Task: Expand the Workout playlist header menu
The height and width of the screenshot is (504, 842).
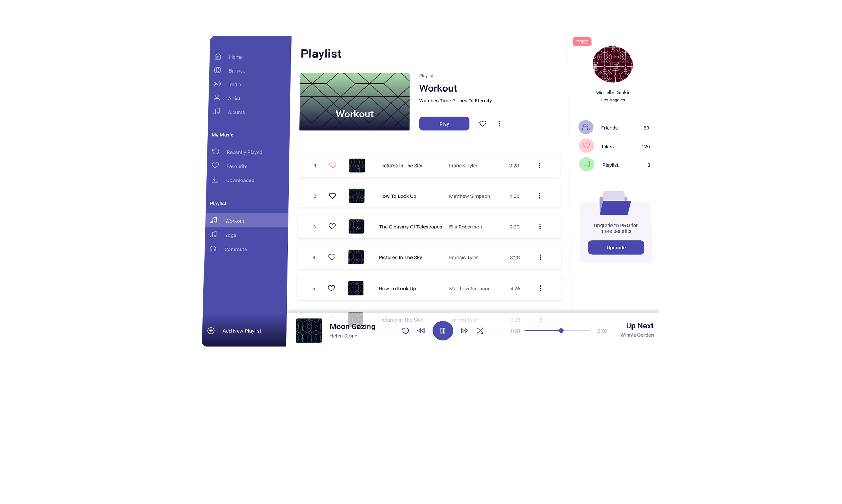Action: pos(499,123)
